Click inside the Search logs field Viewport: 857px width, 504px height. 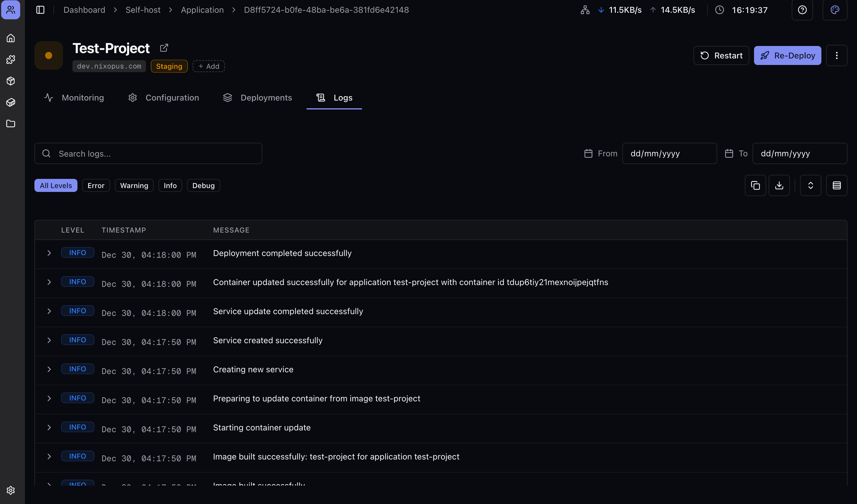click(x=148, y=153)
